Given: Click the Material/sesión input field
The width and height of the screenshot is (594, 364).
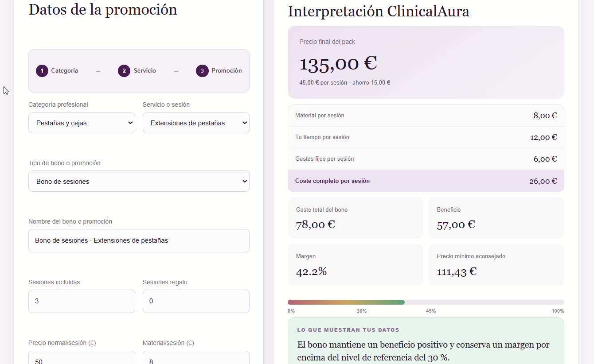Looking at the screenshot, I should pos(196,358).
